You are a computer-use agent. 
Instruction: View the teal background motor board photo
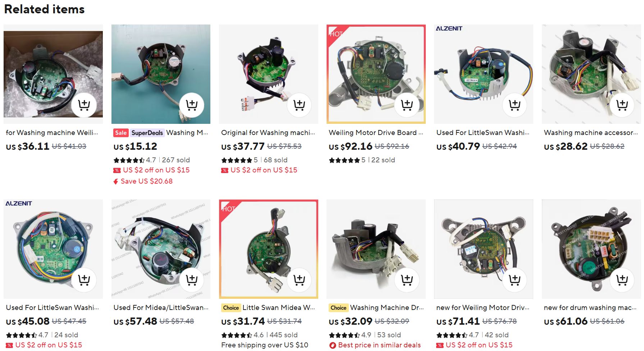[161, 74]
